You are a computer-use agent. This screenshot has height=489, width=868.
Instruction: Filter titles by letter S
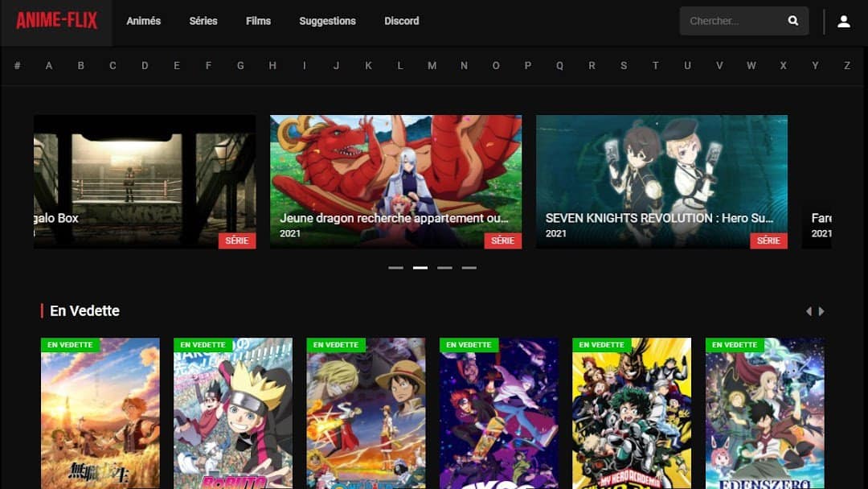pos(624,65)
